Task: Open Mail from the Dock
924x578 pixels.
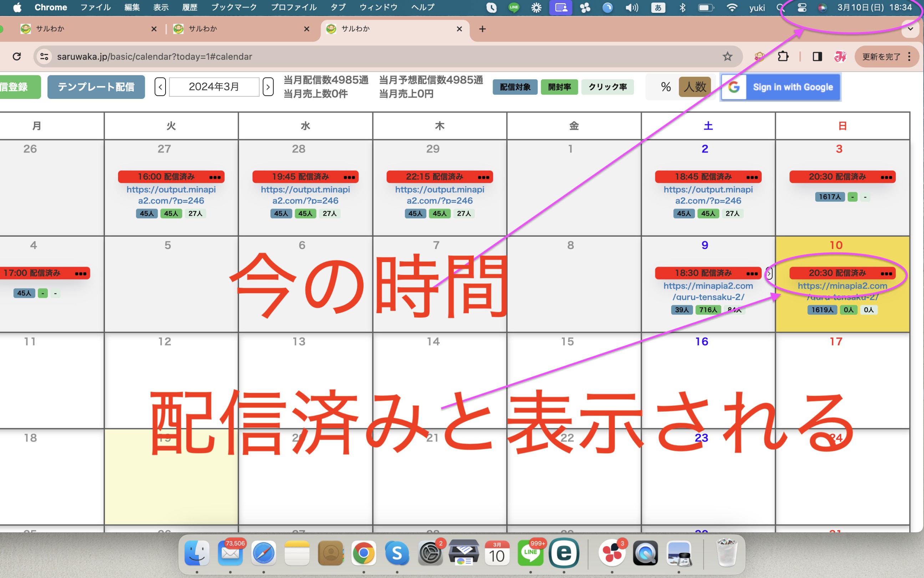Action: pos(230,553)
